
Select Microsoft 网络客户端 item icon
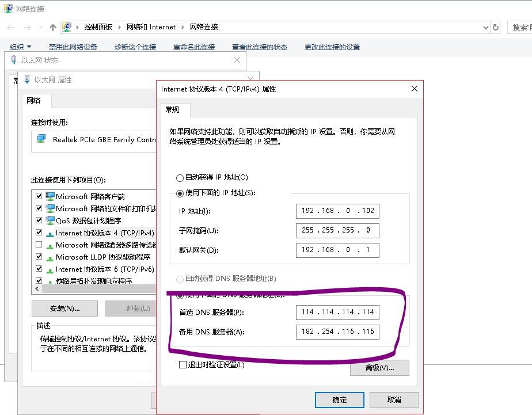tap(50, 196)
